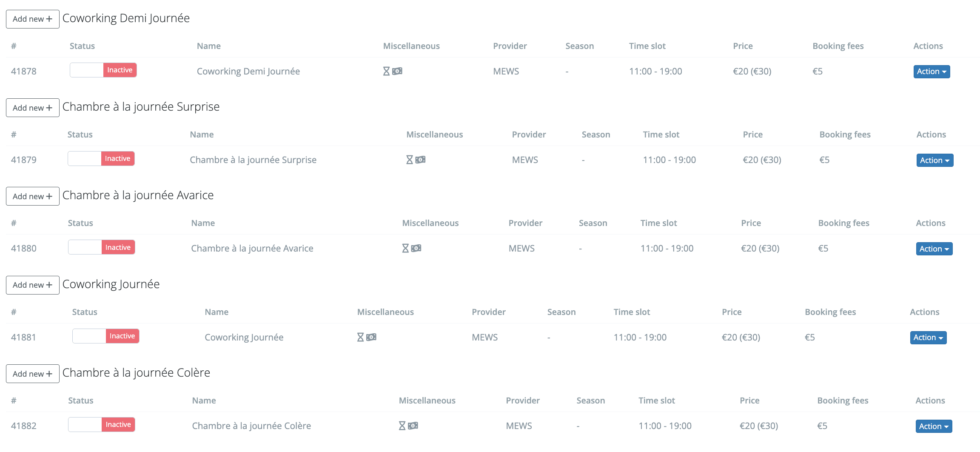Click the banknote icon for Coworking Demi Journée
Viewport: 980px width, 452px height.
click(397, 71)
